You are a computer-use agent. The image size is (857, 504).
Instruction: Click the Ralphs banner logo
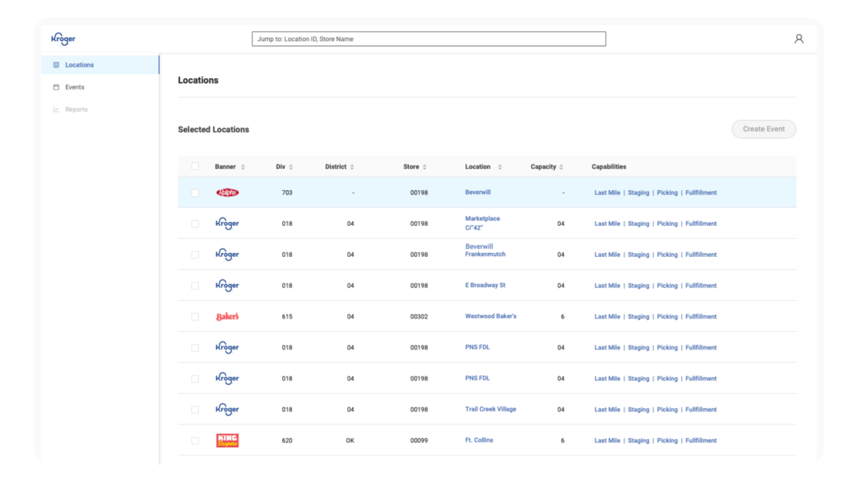(227, 193)
